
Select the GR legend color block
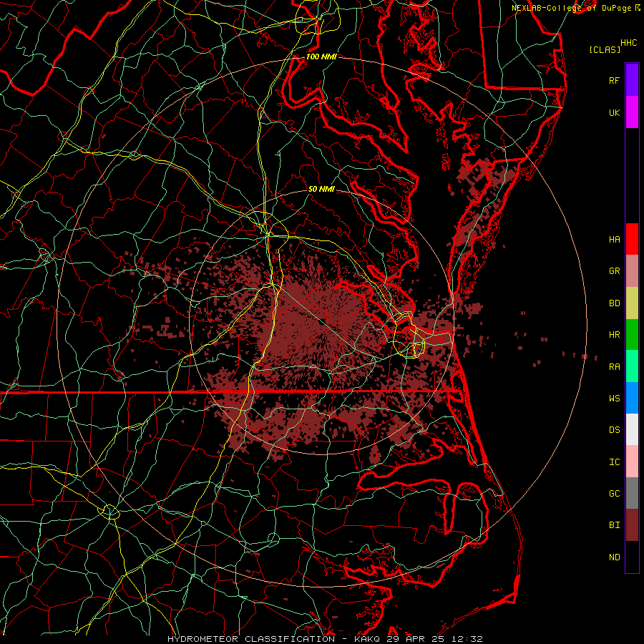[632, 270]
